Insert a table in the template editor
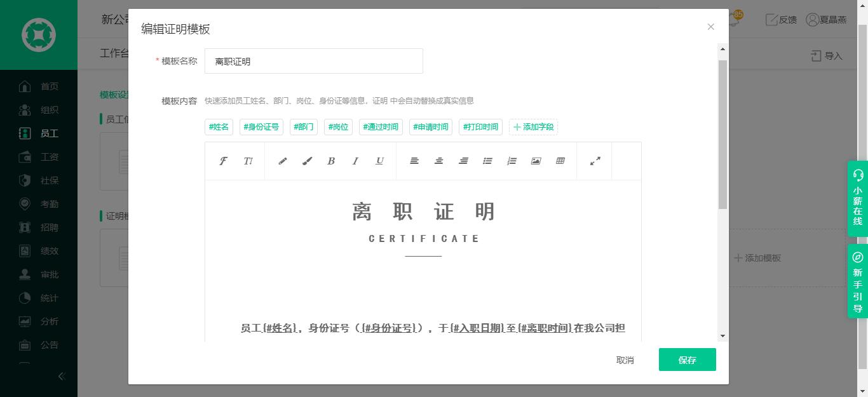 560,161
